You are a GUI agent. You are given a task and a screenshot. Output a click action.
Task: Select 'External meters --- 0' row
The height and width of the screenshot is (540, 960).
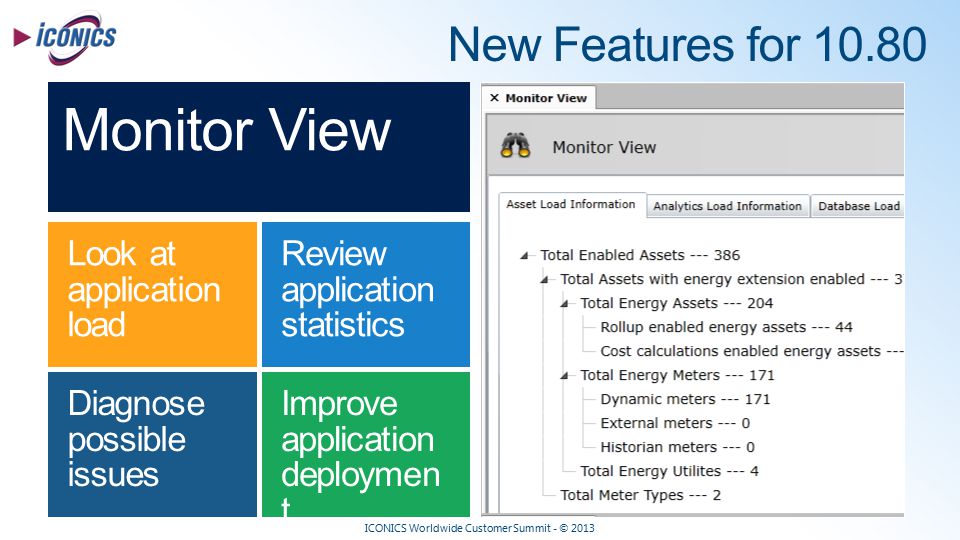[675, 423]
